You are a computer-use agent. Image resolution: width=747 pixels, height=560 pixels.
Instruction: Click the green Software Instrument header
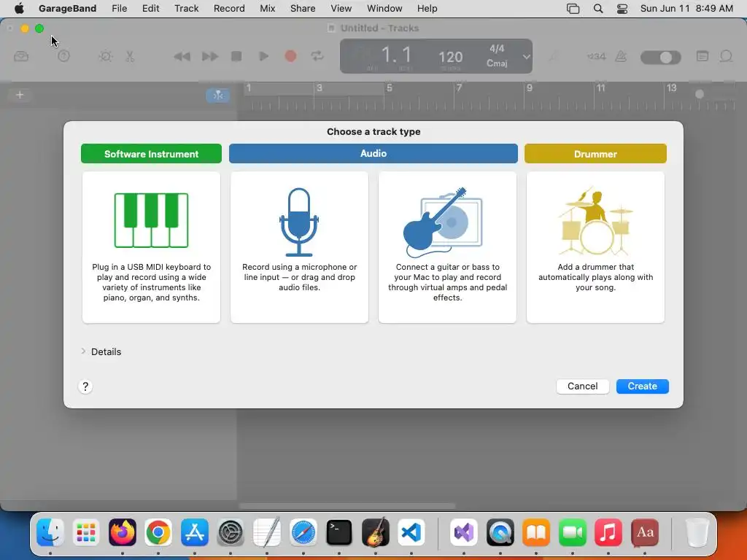point(151,154)
